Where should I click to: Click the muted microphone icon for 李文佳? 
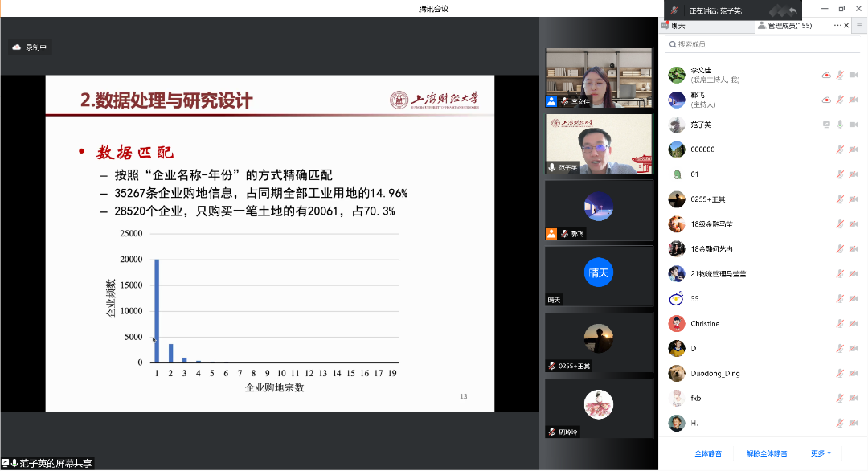coord(840,75)
